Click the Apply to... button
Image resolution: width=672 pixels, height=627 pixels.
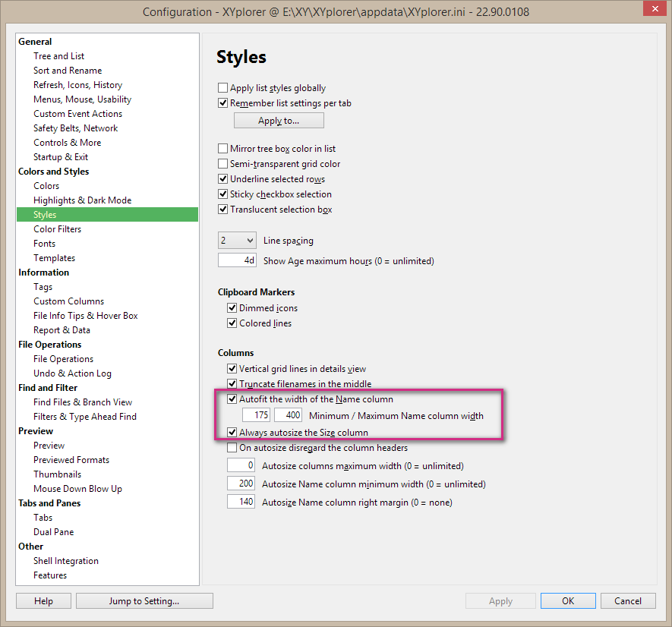tap(279, 121)
